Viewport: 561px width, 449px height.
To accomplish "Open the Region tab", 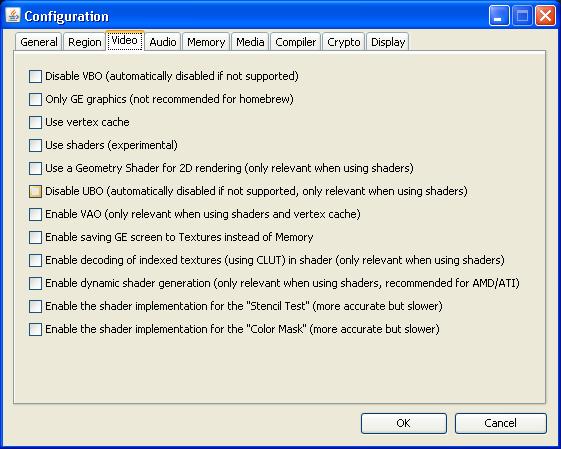I will [x=84, y=42].
